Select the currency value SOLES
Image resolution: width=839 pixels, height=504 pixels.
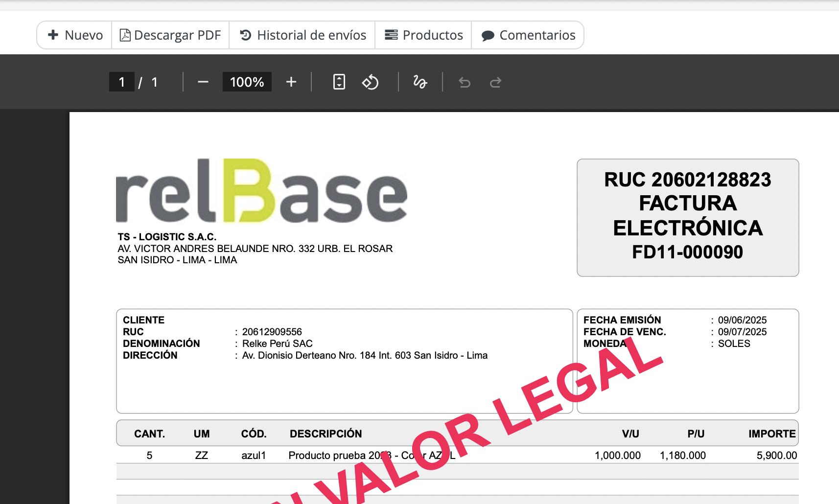(x=734, y=344)
